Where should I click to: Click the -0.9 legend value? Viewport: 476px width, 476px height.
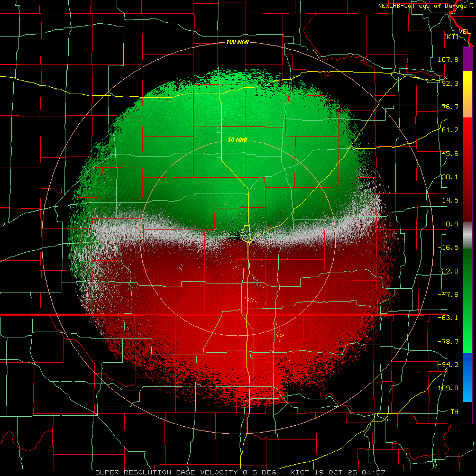click(450, 224)
